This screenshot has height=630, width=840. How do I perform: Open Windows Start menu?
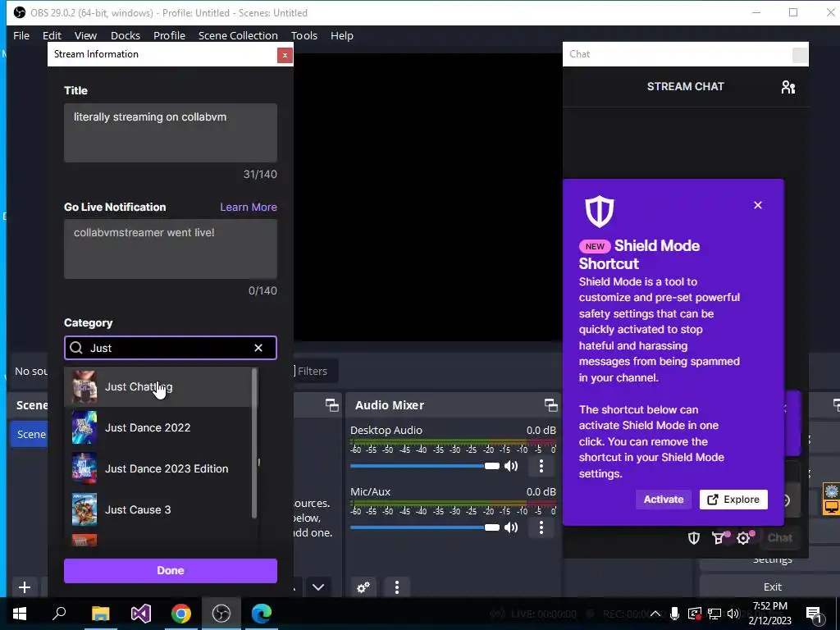point(20,614)
